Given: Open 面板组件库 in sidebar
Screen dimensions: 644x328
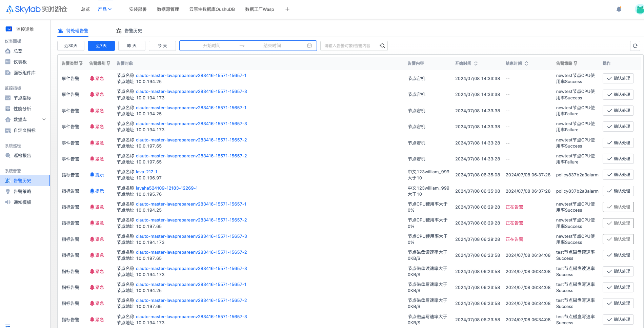Looking at the screenshot, I should (x=24, y=73).
